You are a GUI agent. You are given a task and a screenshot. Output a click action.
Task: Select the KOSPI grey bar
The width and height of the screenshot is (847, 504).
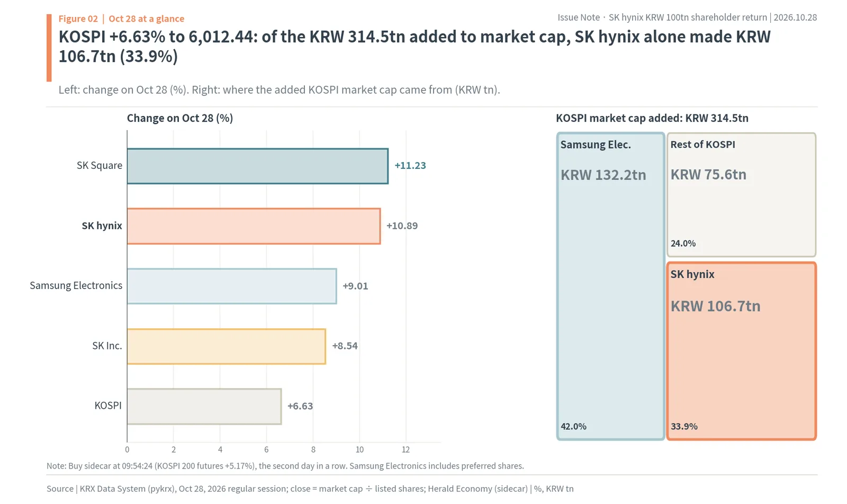point(204,407)
